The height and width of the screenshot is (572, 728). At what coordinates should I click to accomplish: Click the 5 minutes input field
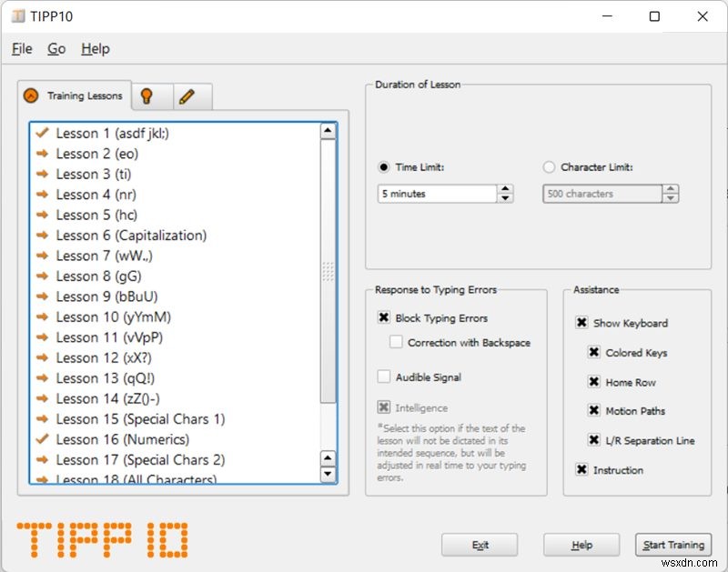click(x=437, y=194)
